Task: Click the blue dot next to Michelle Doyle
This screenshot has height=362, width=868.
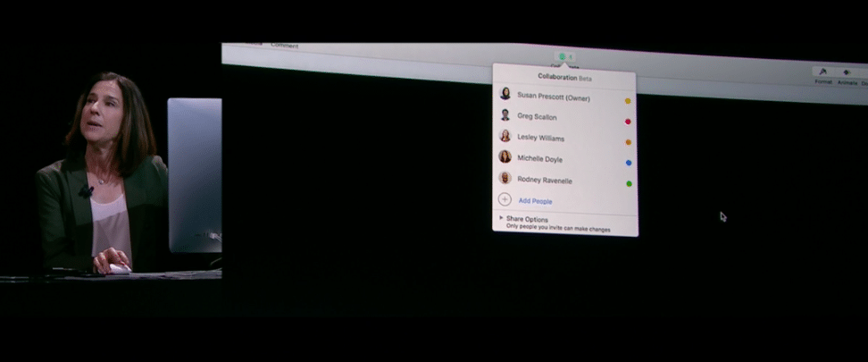Action: tap(629, 163)
